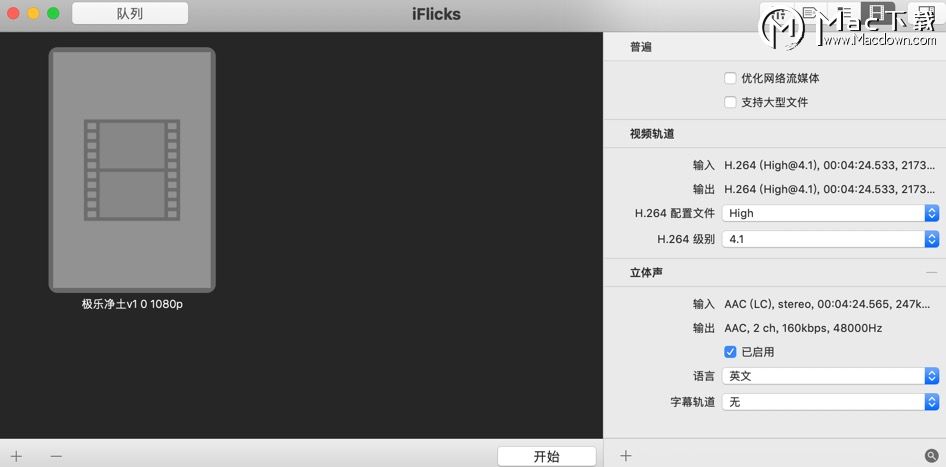Click the 极乐净土v1 0 1080p file name

[132, 304]
